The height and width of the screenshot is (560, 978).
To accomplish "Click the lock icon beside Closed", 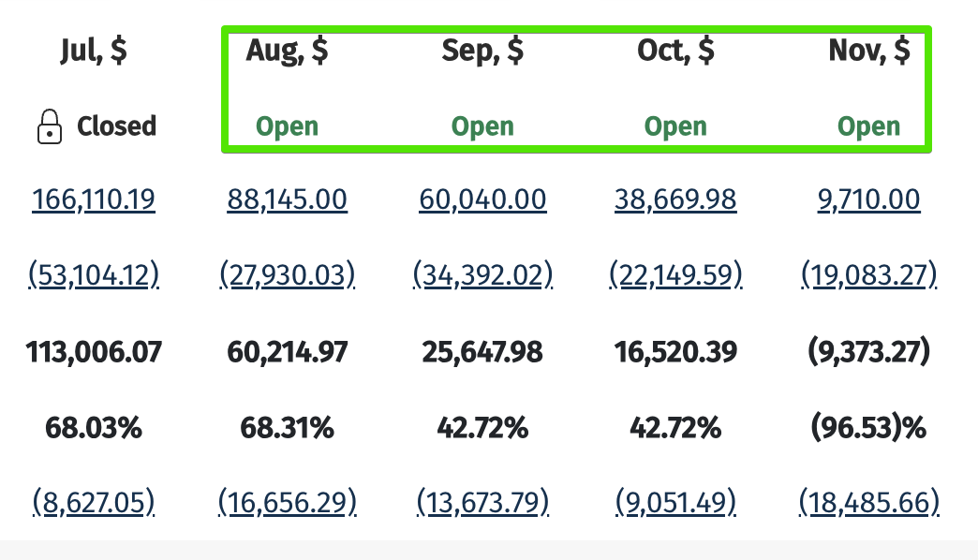I will [x=50, y=126].
